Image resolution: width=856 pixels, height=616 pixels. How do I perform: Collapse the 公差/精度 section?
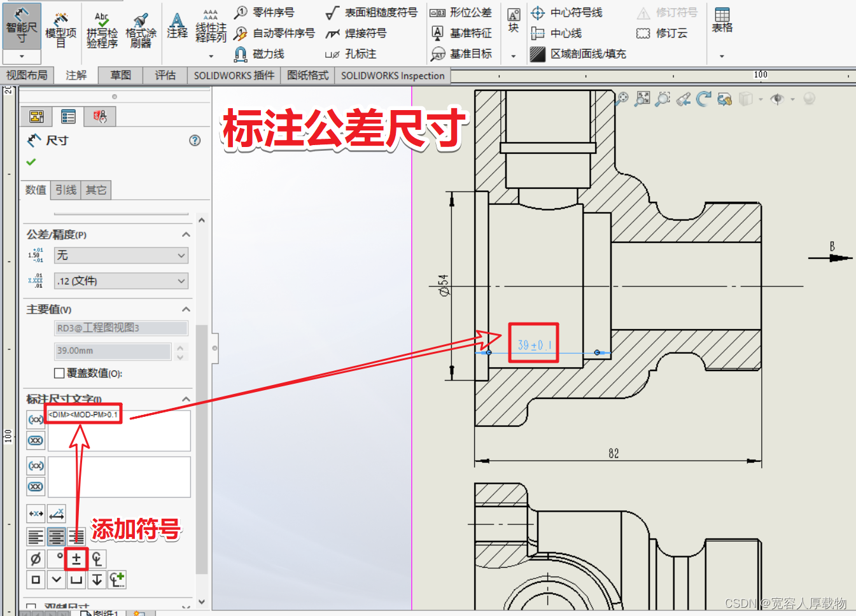186,235
